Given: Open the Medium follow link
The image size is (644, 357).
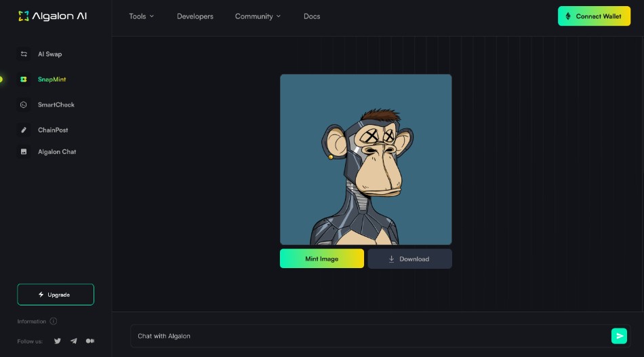Looking at the screenshot, I should (x=90, y=341).
